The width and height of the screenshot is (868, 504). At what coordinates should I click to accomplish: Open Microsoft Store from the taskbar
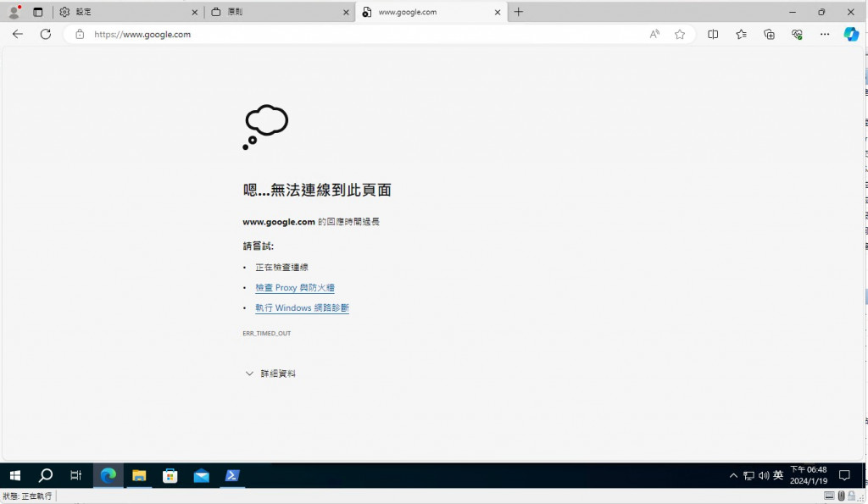tap(170, 475)
